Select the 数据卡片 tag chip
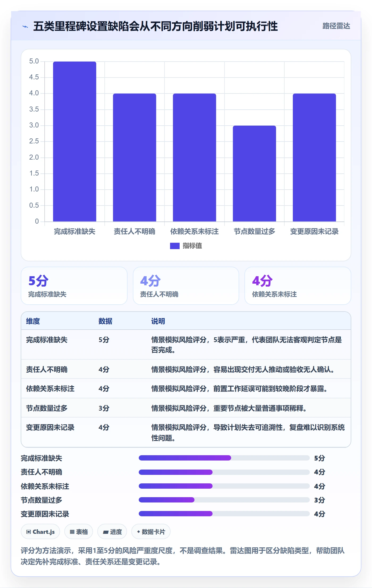The height and width of the screenshot is (588, 372). pyautogui.click(x=151, y=532)
